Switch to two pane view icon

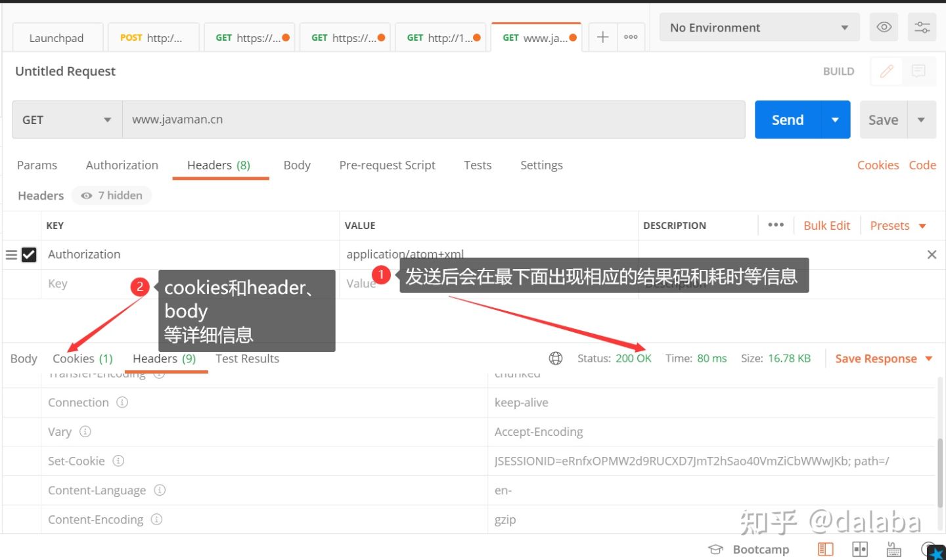(860, 549)
